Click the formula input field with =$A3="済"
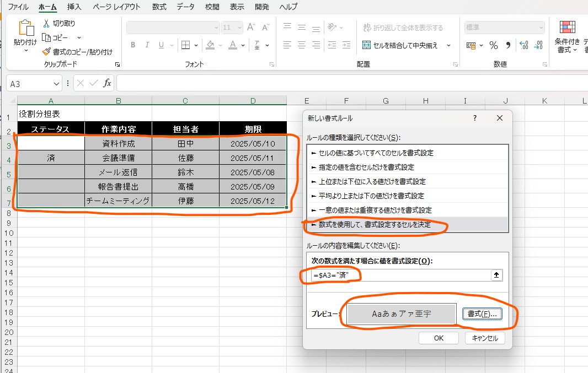 coord(400,275)
